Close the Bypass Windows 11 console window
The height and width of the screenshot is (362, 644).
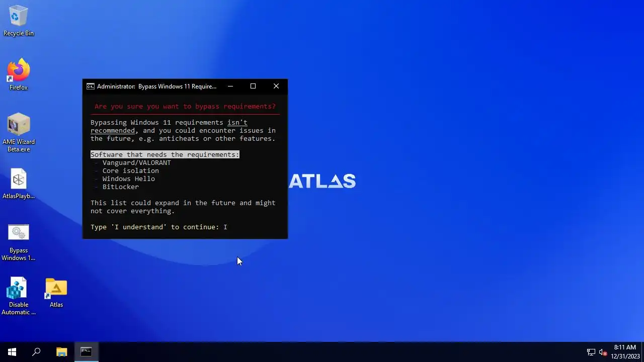(x=276, y=86)
